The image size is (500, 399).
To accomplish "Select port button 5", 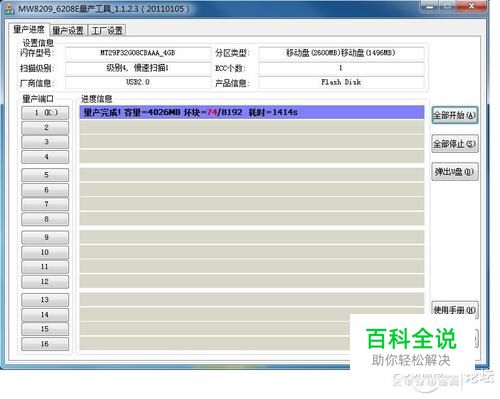I will click(45, 175).
